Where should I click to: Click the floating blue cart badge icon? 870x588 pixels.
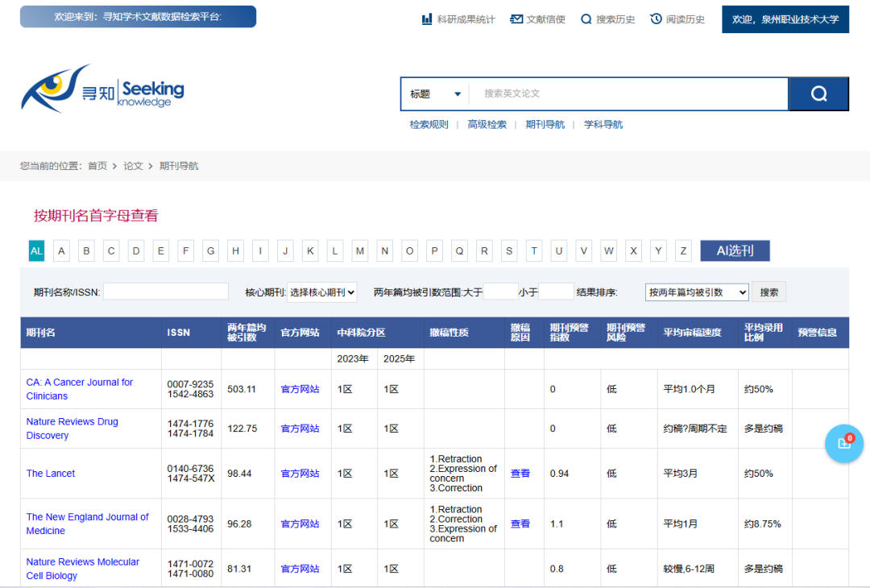tap(844, 443)
